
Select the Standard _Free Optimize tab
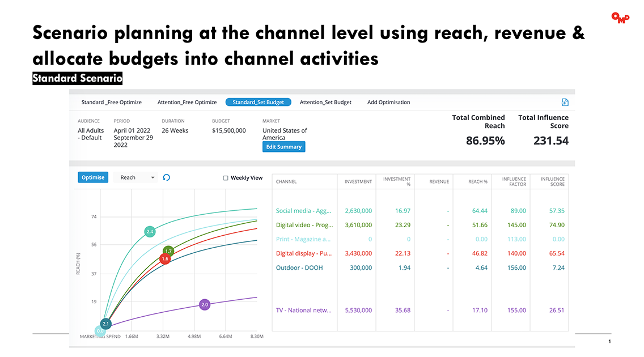pyautogui.click(x=112, y=102)
